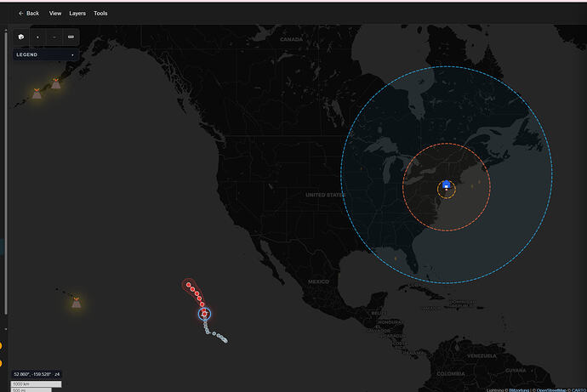Open the Tools menu

tap(100, 14)
